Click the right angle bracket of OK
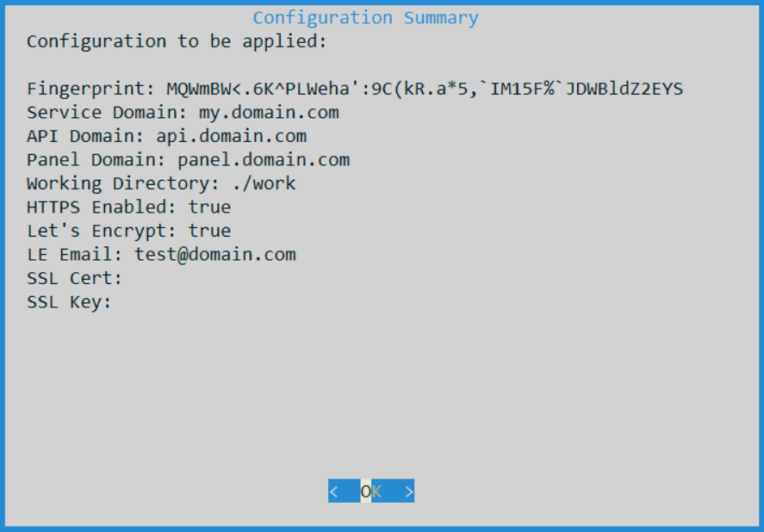The width and height of the screenshot is (764, 532). [x=409, y=492]
